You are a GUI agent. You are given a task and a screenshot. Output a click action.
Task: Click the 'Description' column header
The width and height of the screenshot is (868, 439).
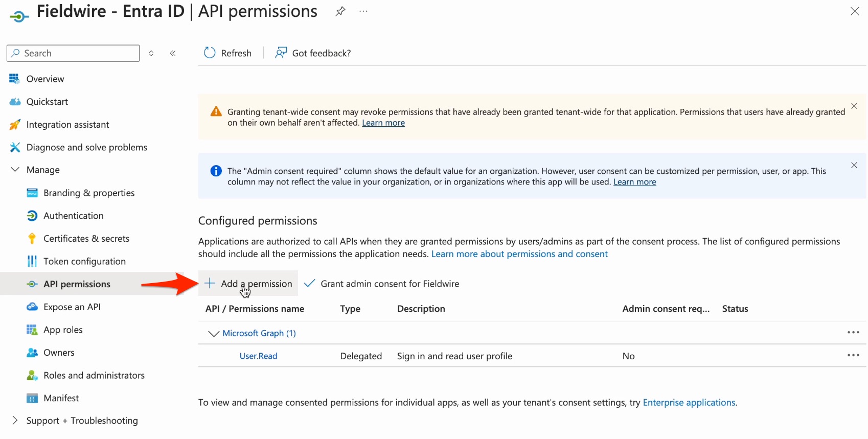[x=421, y=309]
